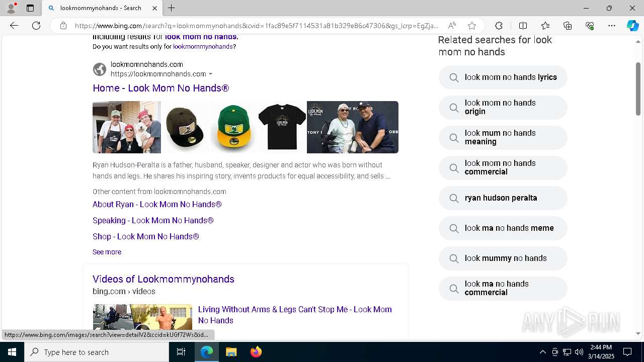Screen dimensions: 644x362
Task: Open the brown cap thumbnail
Action: coord(185,127)
